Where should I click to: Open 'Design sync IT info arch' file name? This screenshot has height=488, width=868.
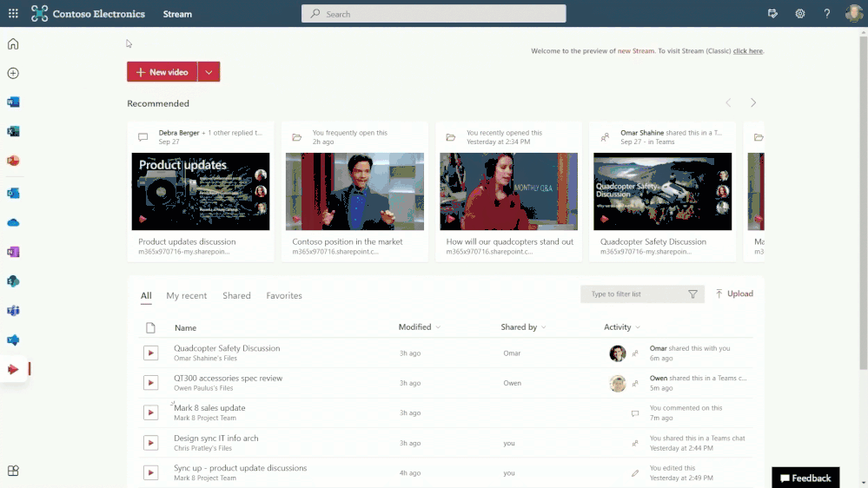point(215,439)
